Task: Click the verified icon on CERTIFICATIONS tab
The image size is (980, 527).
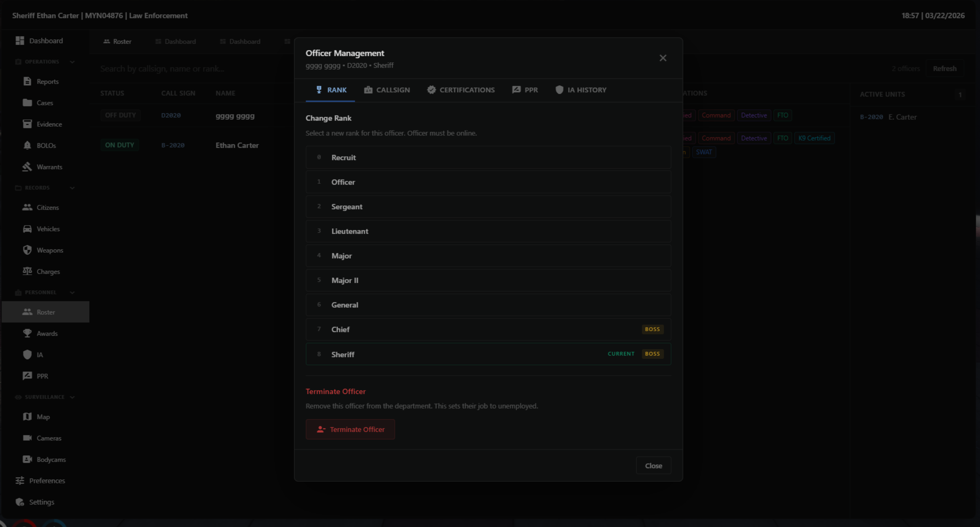Action: pyautogui.click(x=431, y=90)
